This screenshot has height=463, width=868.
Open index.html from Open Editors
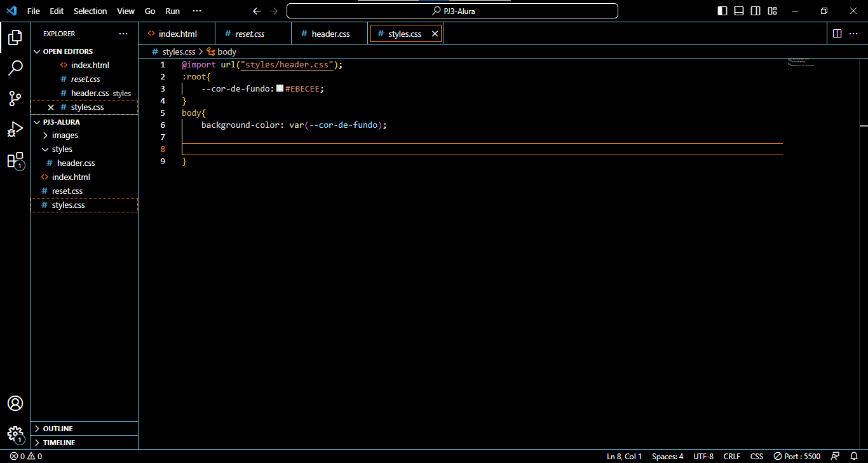click(84, 66)
